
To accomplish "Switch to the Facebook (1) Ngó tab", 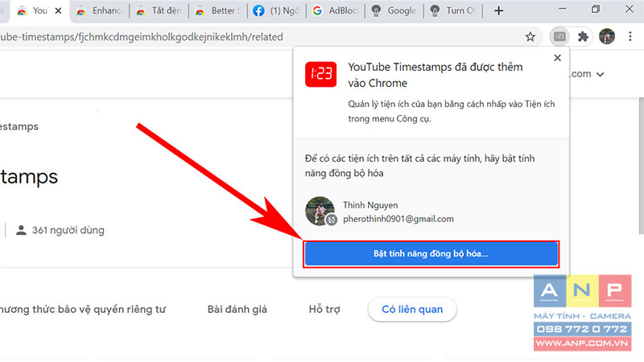I will pyautogui.click(x=277, y=10).
